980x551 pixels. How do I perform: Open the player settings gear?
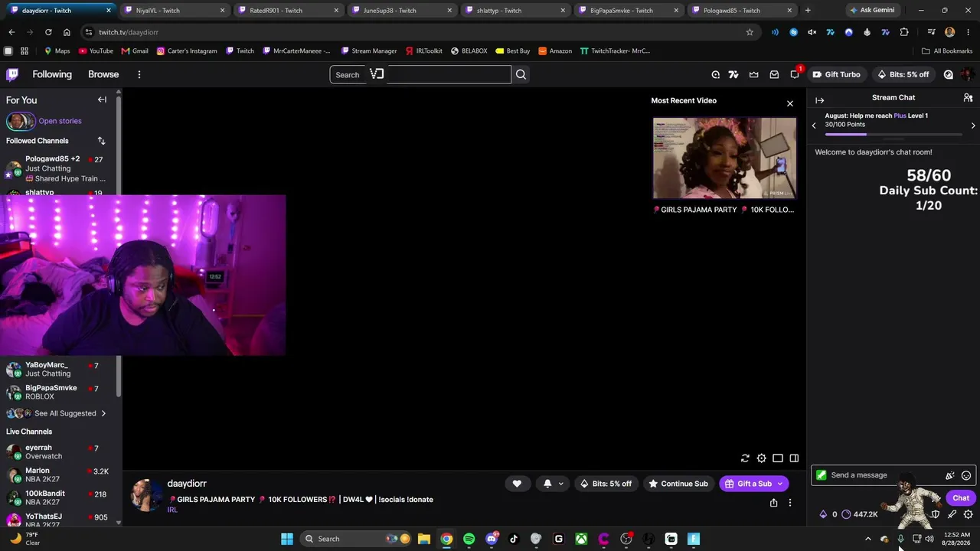[761, 458]
